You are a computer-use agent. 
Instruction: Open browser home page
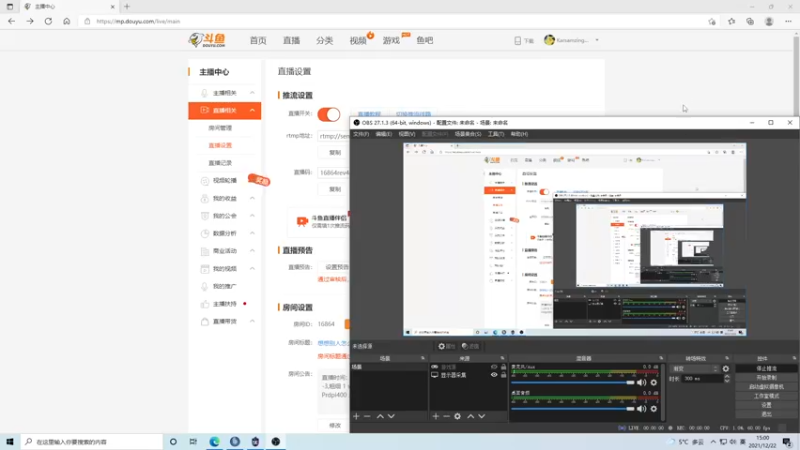(66, 21)
